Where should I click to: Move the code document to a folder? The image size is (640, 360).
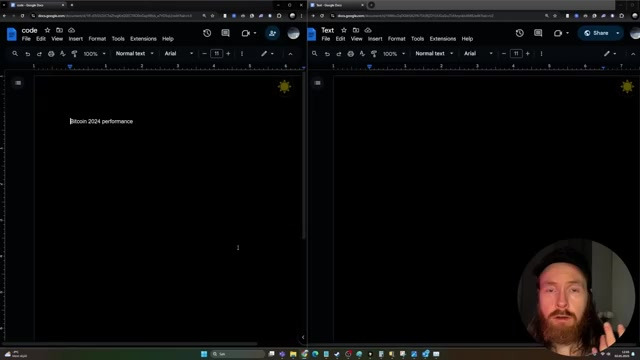(59, 30)
